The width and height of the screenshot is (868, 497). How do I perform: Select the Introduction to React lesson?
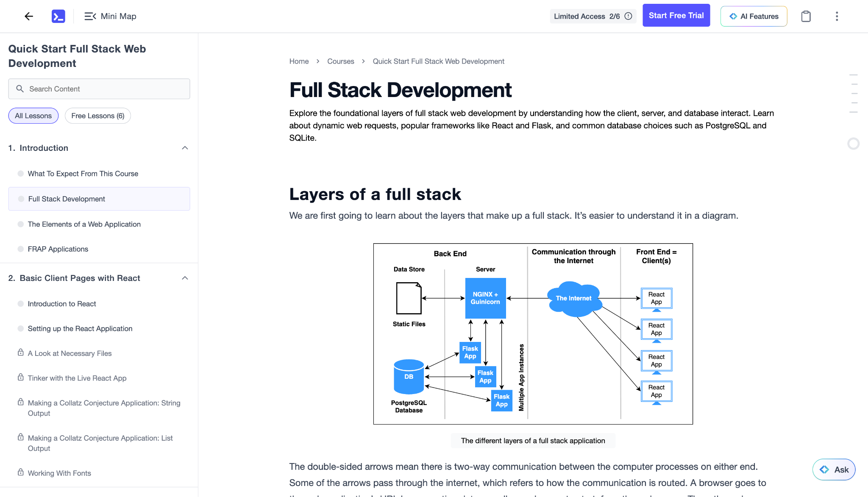pyautogui.click(x=62, y=304)
